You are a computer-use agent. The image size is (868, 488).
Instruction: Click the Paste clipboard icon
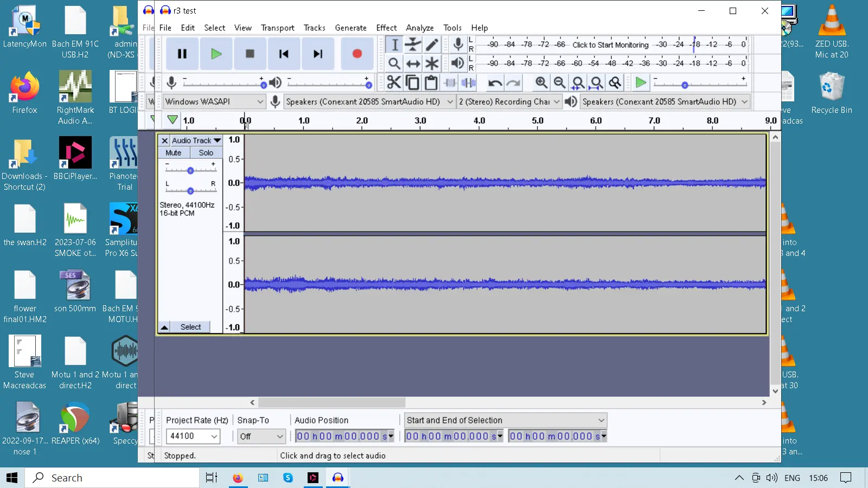click(x=431, y=82)
